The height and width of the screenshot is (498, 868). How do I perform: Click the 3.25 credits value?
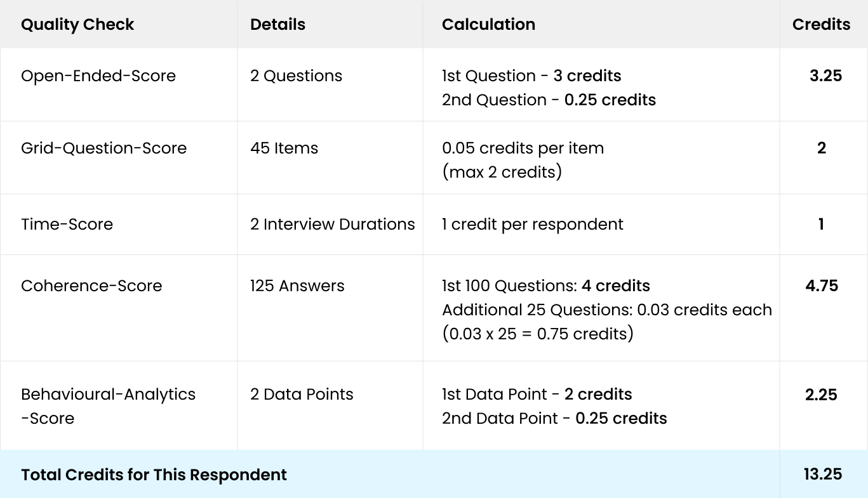[x=825, y=75]
